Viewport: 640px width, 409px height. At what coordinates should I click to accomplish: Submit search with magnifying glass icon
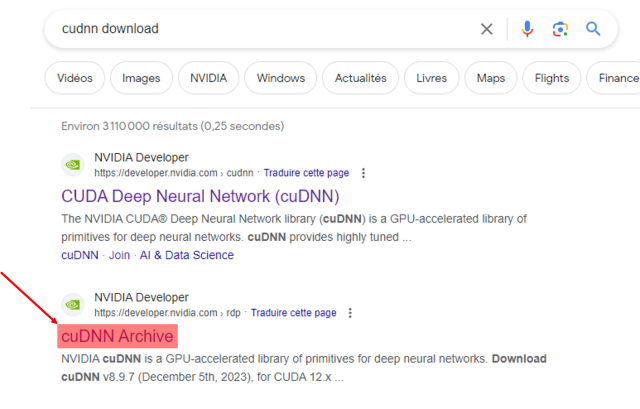(593, 29)
